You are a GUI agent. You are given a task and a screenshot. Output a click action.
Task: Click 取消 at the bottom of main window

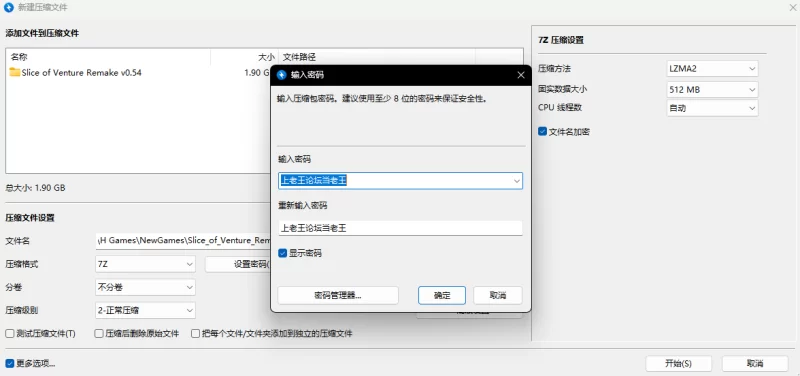coord(755,364)
